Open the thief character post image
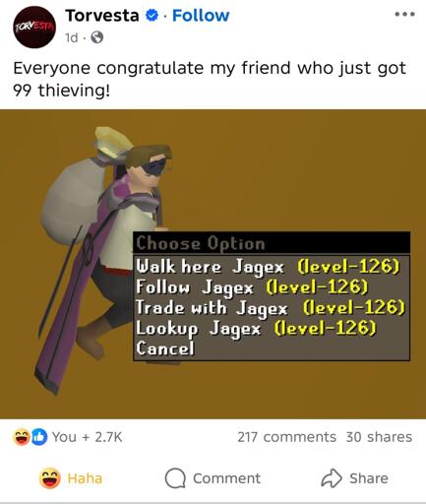 [213, 264]
